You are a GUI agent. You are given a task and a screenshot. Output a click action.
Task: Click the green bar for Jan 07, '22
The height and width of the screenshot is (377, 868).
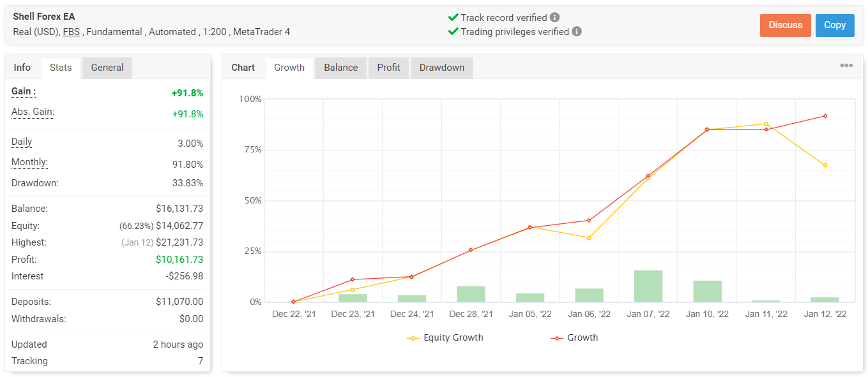[x=648, y=286]
